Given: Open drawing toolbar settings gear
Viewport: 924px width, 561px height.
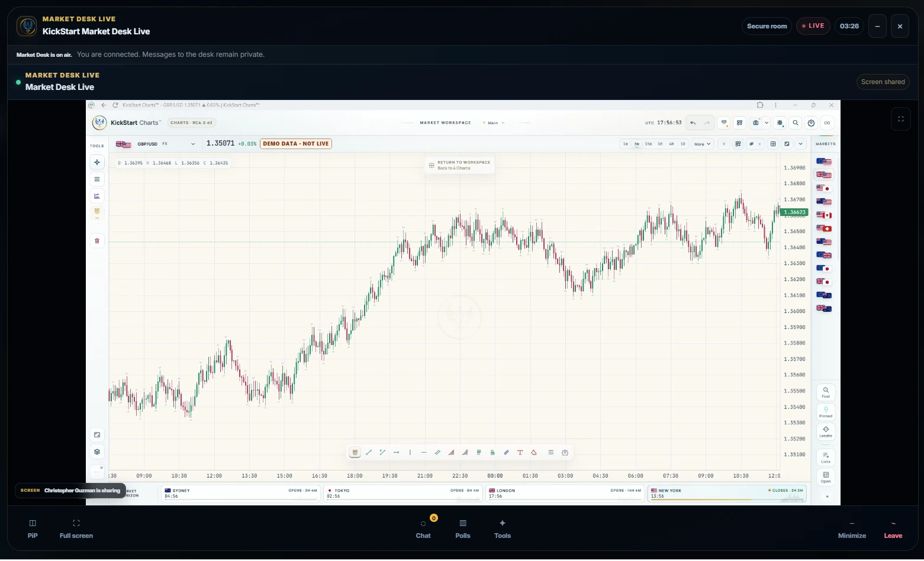Looking at the screenshot, I should click(565, 453).
